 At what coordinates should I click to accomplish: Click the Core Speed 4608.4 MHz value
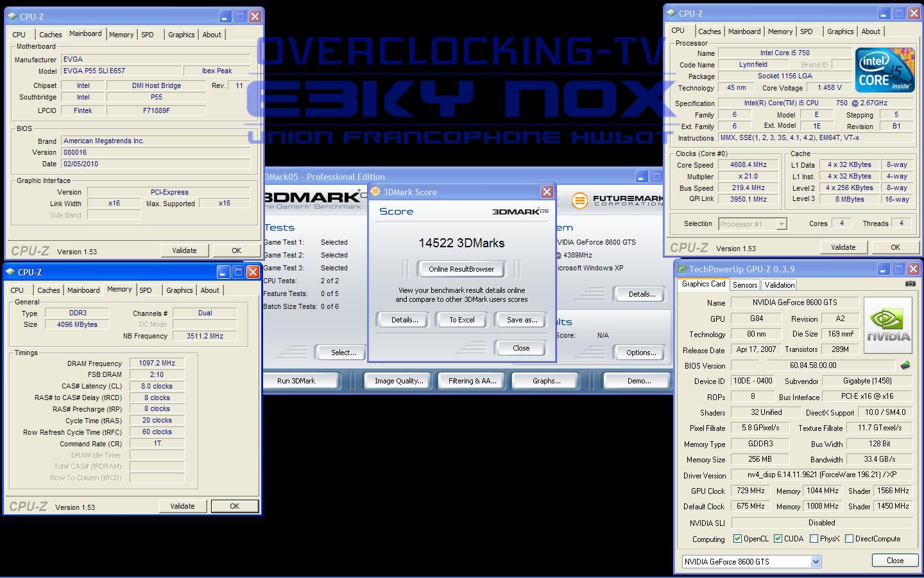tap(748, 165)
